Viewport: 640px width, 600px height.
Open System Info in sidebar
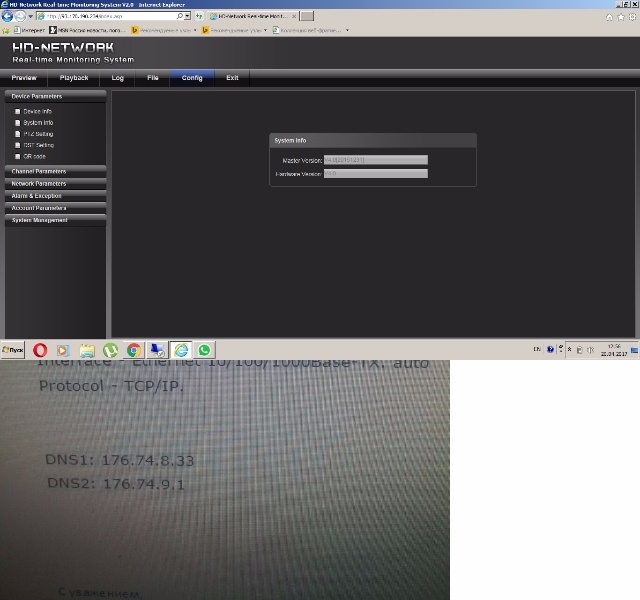click(34, 122)
